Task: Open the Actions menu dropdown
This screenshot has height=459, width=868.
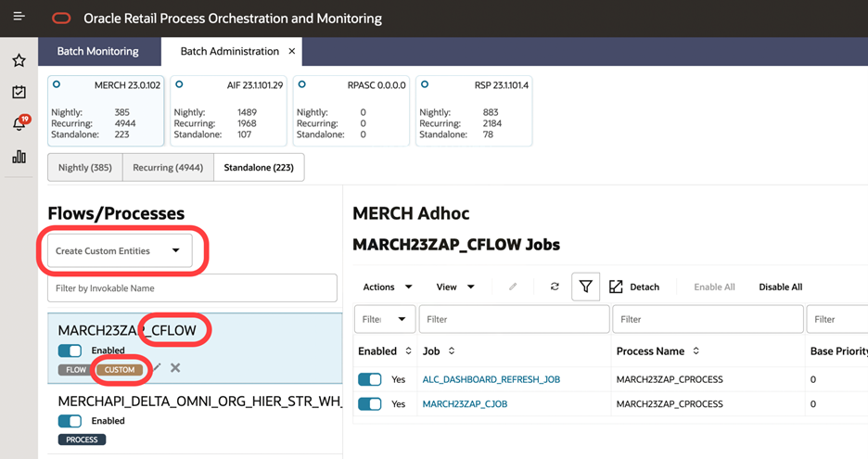Action: tap(388, 287)
